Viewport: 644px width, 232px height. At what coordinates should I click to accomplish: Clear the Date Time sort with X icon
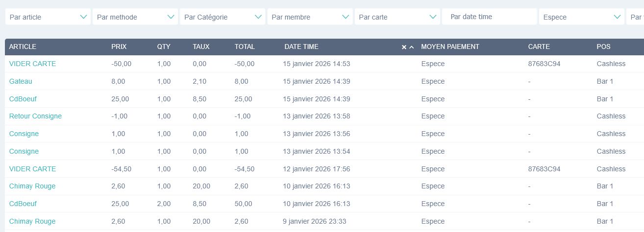tap(404, 47)
